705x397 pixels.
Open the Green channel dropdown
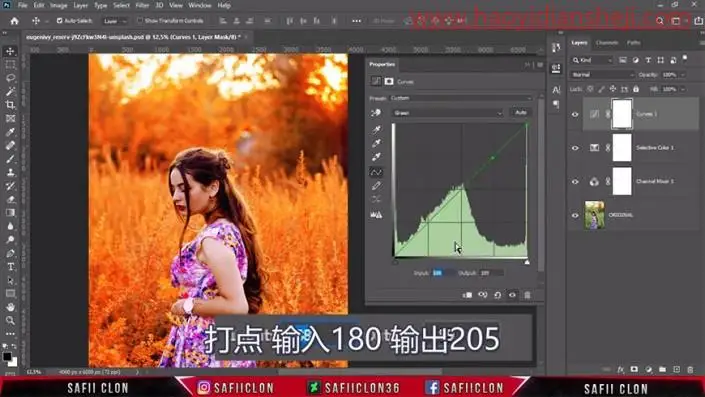(448, 113)
